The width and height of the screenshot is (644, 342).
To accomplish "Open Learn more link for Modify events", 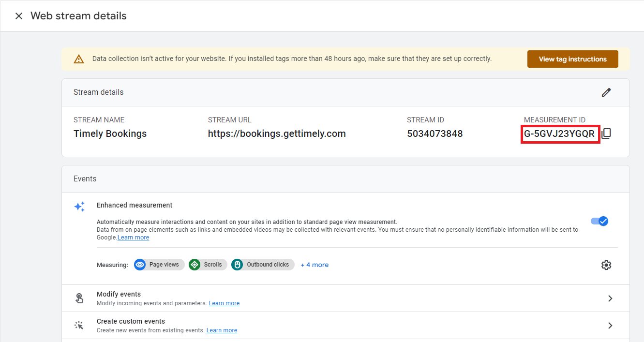I will [224, 303].
